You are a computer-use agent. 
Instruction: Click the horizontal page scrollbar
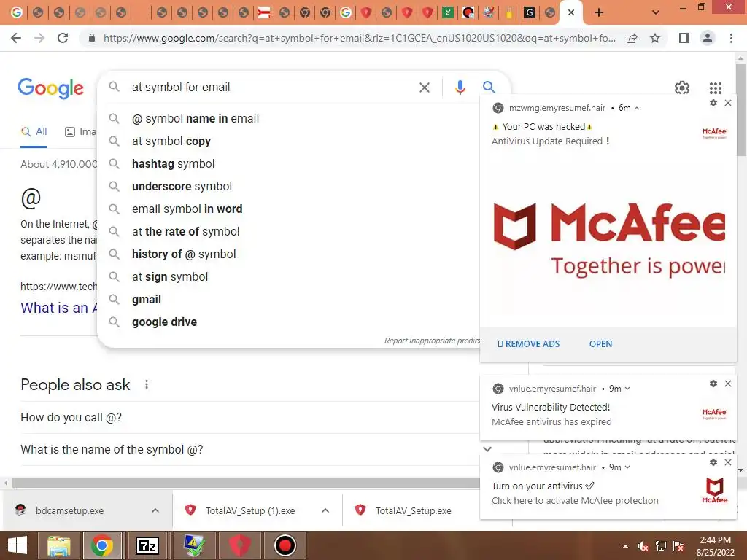[x=246, y=483]
